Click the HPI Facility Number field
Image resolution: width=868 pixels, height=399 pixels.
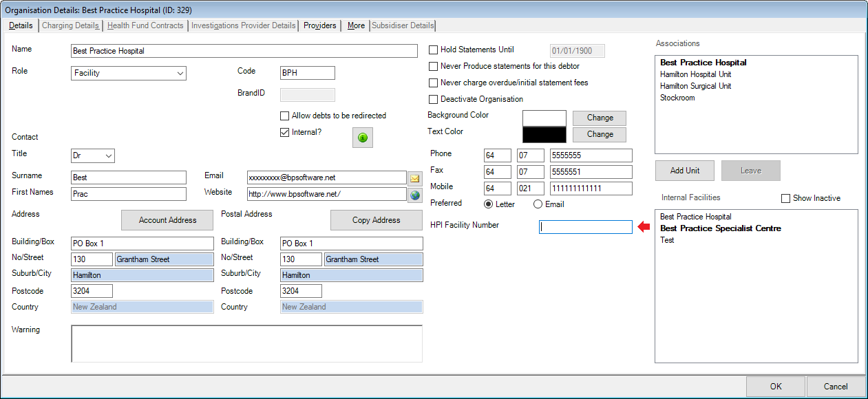coord(586,227)
